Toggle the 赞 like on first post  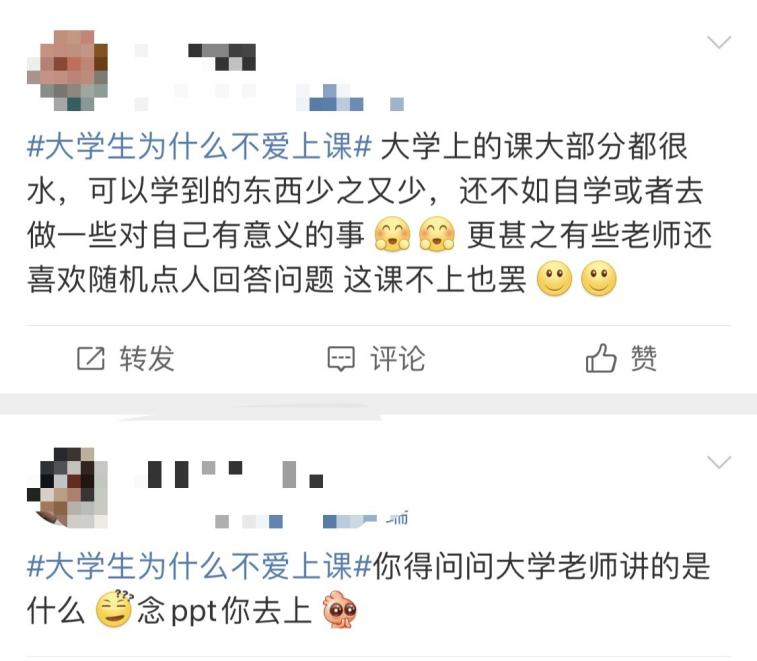[x=644, y=359]
